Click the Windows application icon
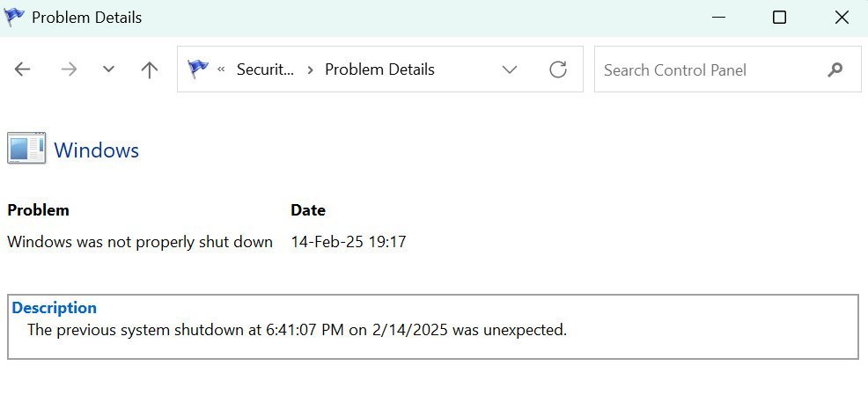 (26, 148)
